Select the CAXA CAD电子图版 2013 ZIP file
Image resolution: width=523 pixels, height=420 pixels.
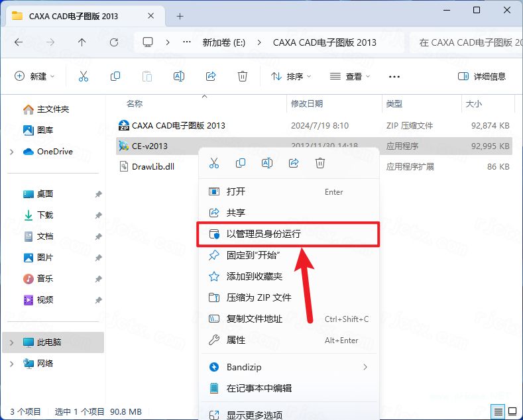click(314, 126)
